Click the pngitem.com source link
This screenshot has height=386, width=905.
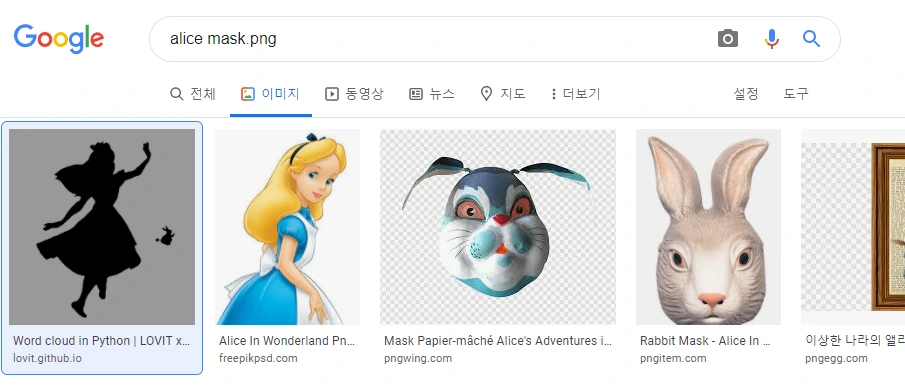[673, 358]
